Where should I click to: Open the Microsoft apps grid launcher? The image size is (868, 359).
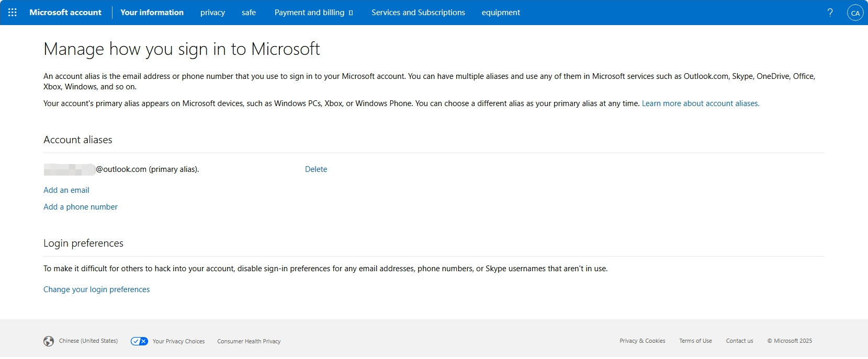pos(13,13)
